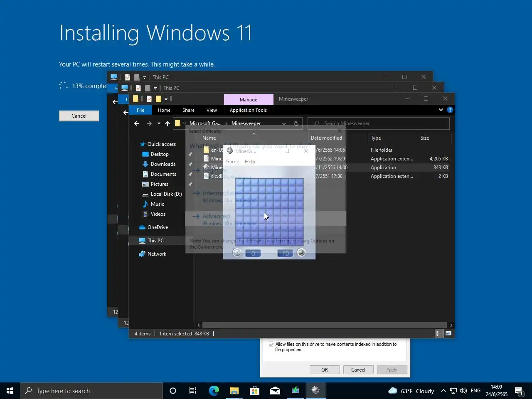Screen dimensions: 532x399
Task: Open File Explorer from the taskbar
Action: coord(234,391)
